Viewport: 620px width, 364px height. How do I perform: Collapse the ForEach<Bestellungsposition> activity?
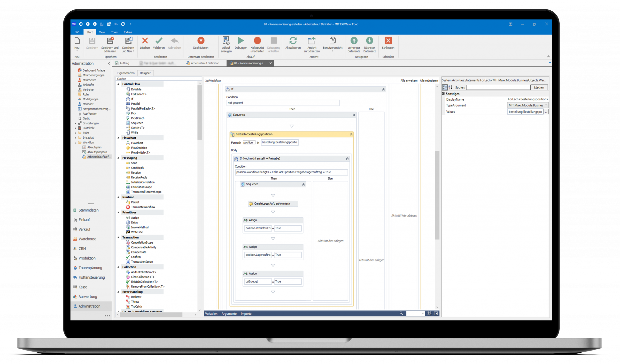pos(351,134)
